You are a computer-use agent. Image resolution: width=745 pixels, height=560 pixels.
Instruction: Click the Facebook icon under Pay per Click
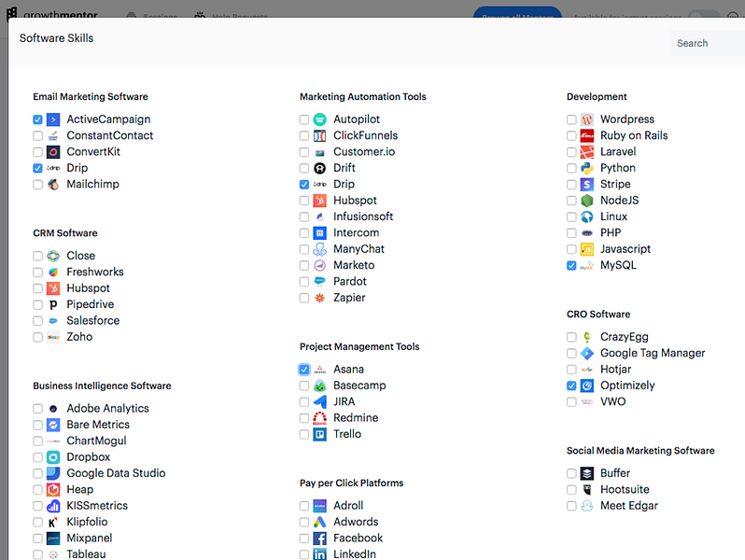click(x=320, y=539)
